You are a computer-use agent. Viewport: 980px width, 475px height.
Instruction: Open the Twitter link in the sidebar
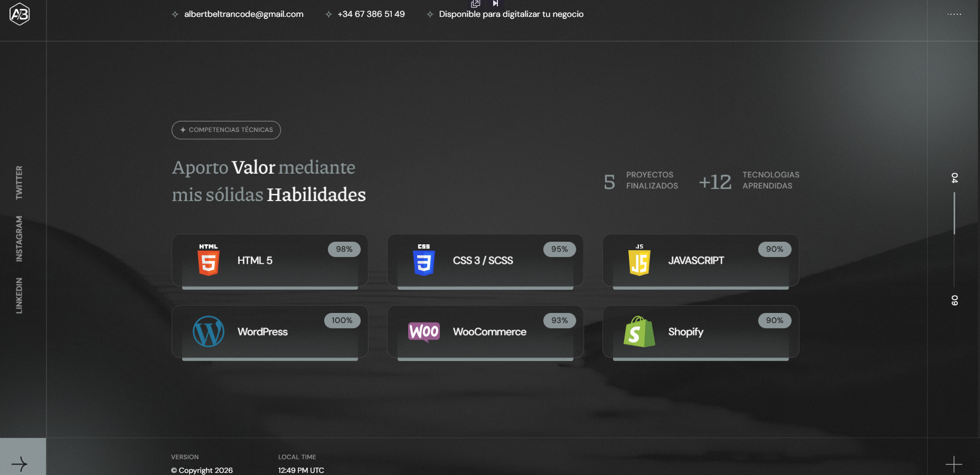point(19,183)
